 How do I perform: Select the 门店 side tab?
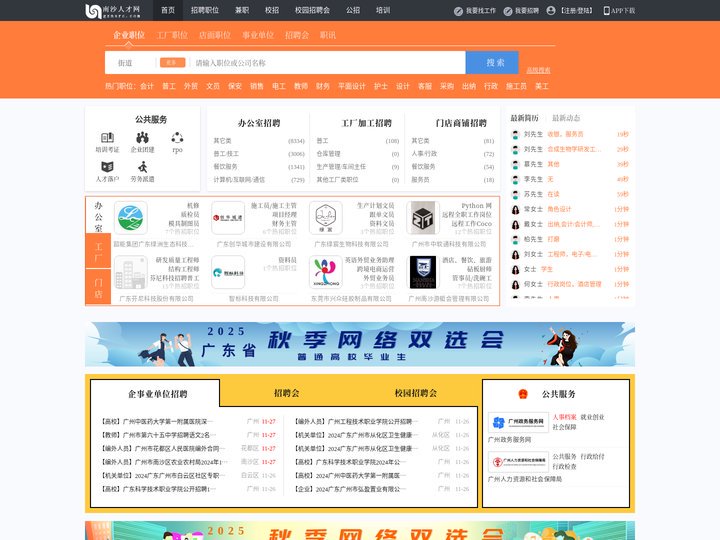click(98, 287)
